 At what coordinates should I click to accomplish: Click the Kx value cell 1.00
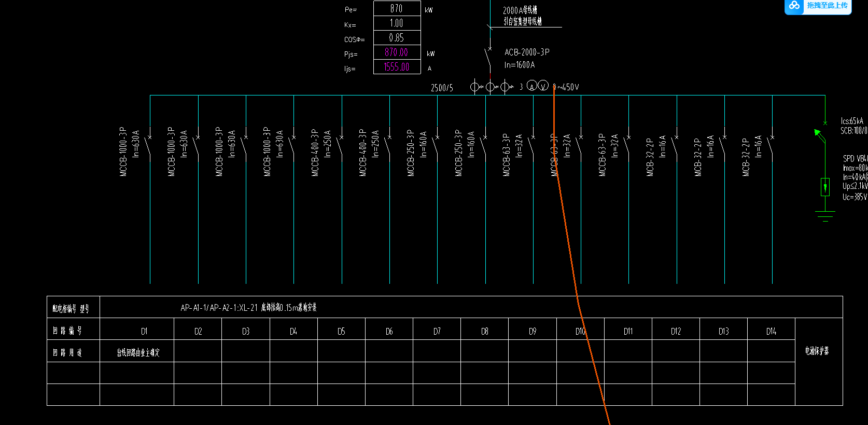pos(397,23)
